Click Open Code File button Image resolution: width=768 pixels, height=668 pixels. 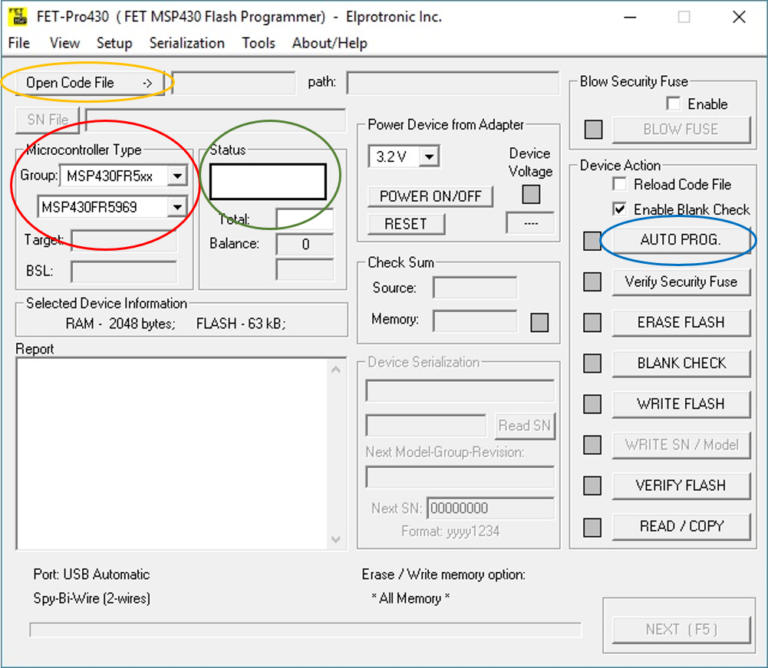[89, 83]
